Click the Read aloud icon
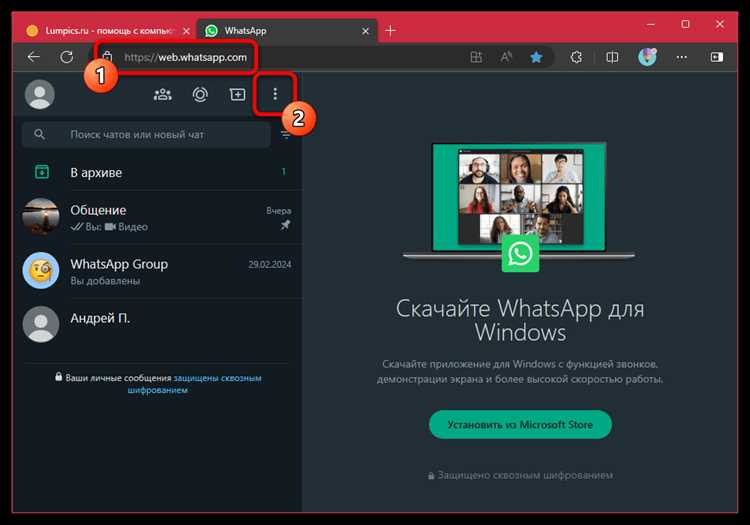The width and height of the screenshot is (750, 525). pos(506,57)
